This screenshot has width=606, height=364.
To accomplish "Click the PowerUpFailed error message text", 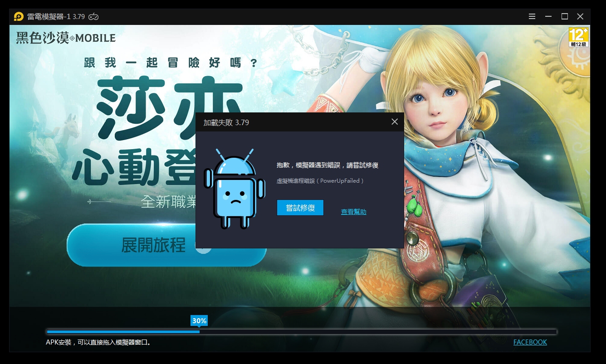I will point(321,181).
